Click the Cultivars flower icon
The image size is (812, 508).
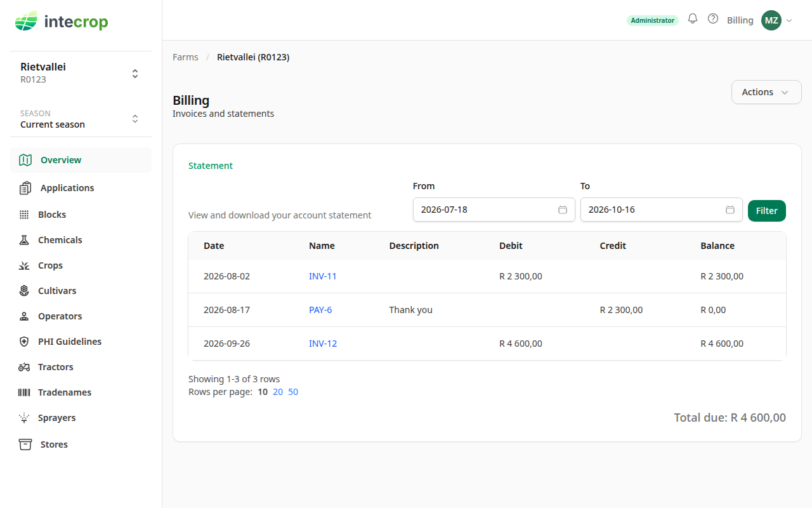24,291
